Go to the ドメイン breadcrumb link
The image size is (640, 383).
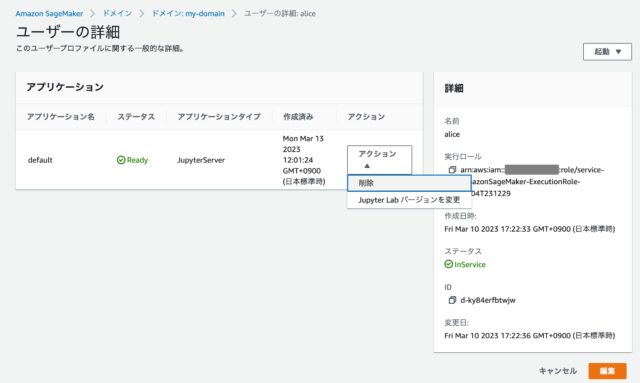tap(117, 13)
